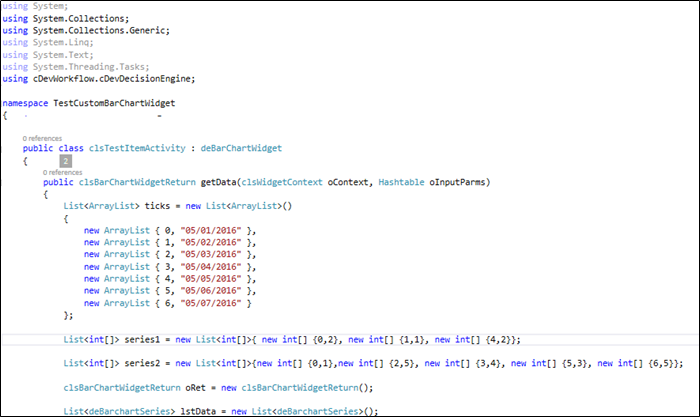Click the 'namespace' keyword
Viewport: 700px width, 417px height.
coord(25,103)
